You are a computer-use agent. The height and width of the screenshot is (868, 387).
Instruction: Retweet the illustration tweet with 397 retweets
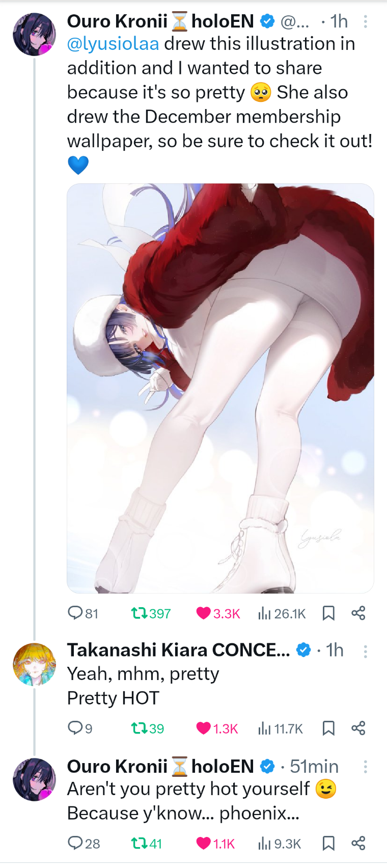151,613
